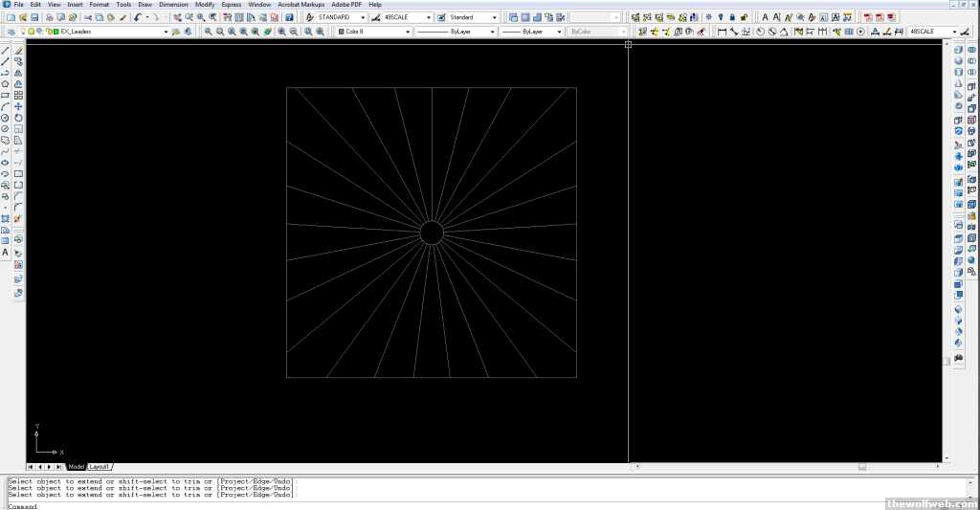
Task: Click the Help question mark icon
Action: click(289, 17)
